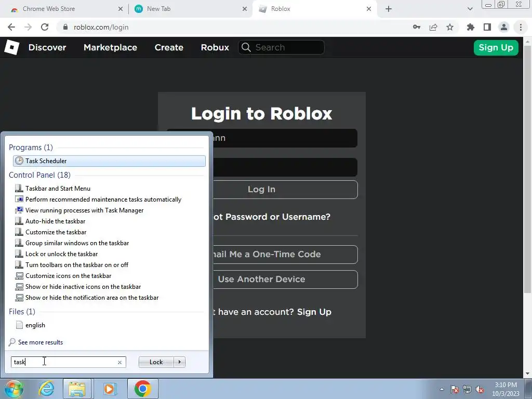Click the green Sign Up button
The width and height of the screenshot is (532, 399).
click(496, 47)
